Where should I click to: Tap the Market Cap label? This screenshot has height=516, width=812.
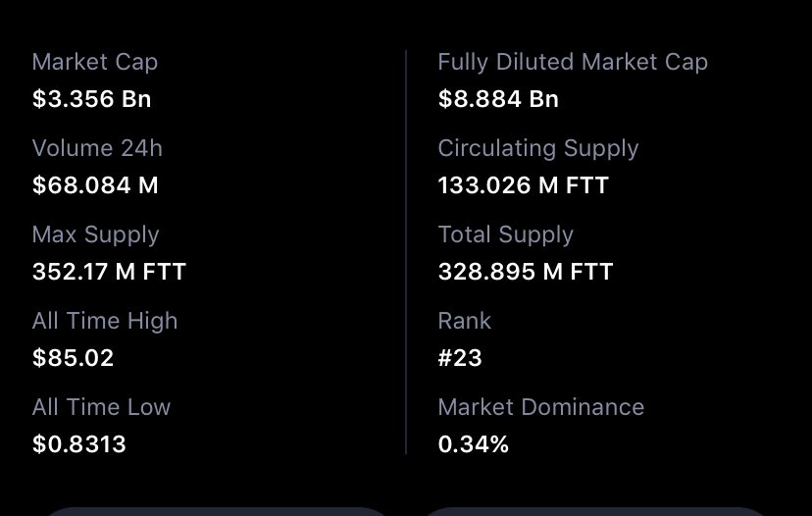(95, 63)
